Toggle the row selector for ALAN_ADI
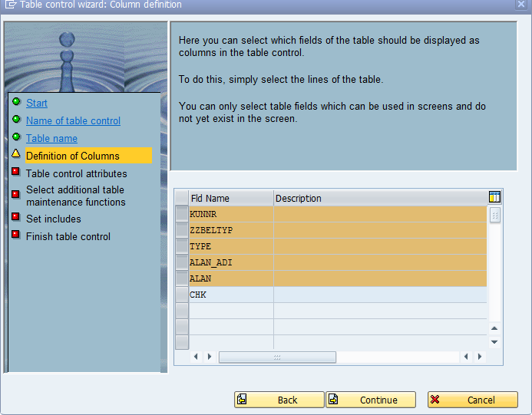 pos(182,262)
